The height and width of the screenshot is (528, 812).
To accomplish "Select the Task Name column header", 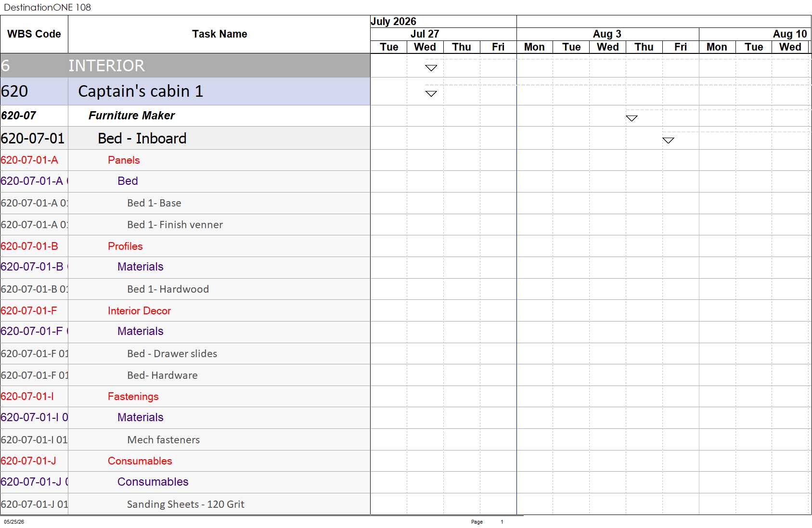I will 219,34.
